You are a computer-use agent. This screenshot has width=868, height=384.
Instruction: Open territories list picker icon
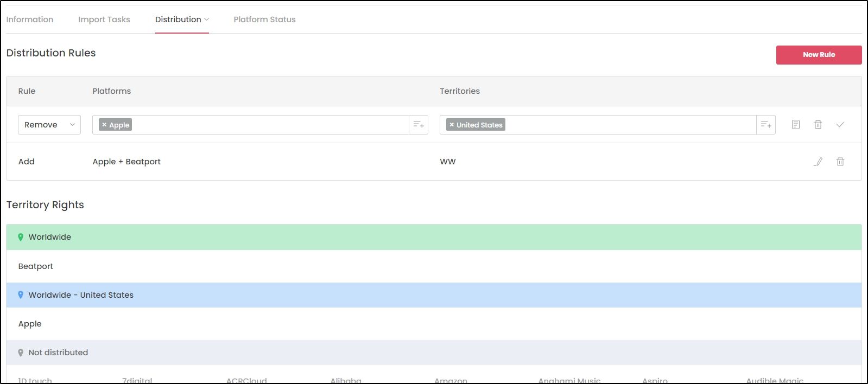point(766,125)
